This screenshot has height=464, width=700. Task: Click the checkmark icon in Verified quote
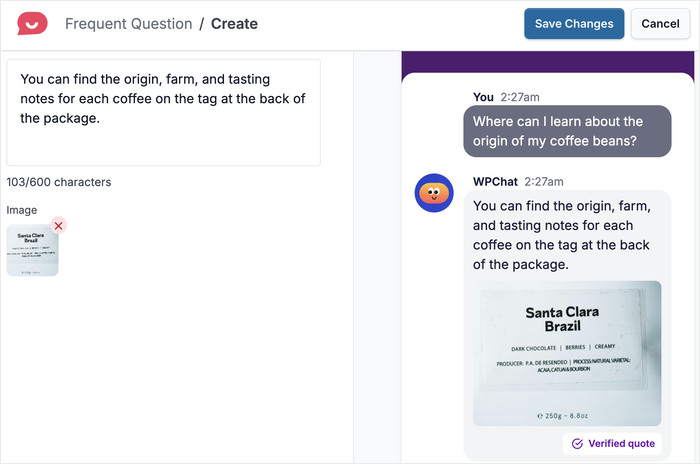[577, 444]
